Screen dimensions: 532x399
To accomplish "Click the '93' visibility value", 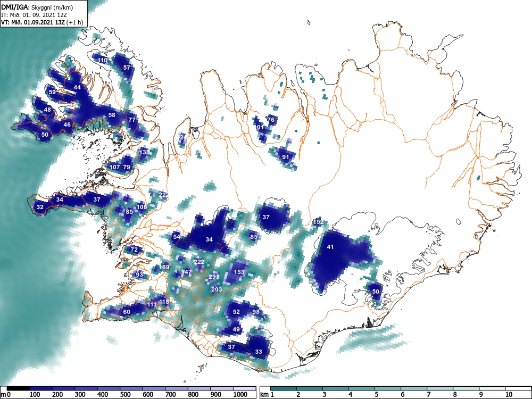I will 139,274.
